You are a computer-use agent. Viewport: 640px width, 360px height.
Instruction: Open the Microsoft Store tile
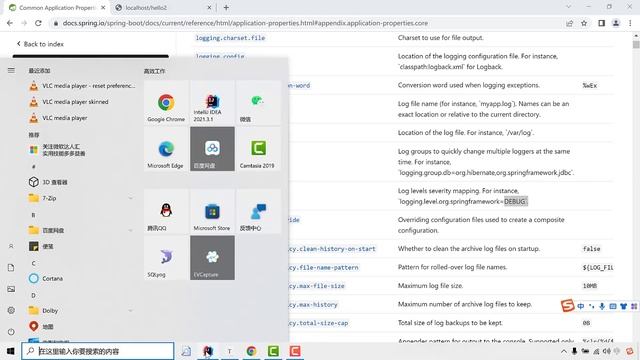point(212,211)
